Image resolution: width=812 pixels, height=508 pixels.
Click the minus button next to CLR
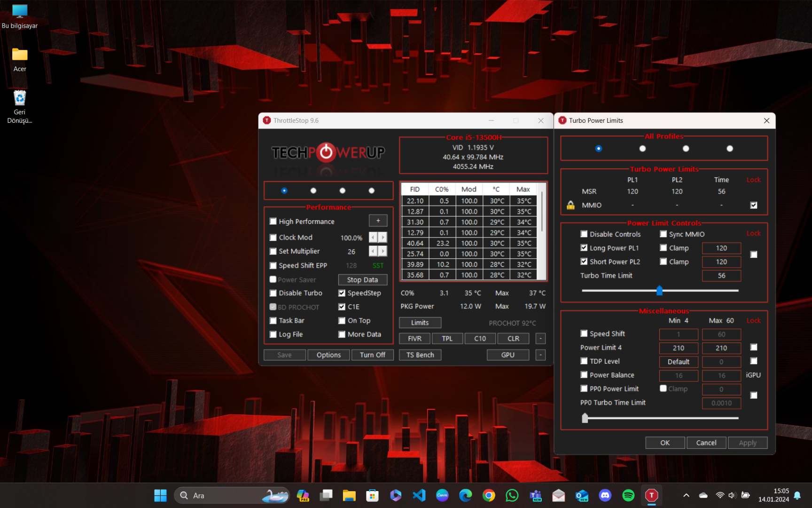[x=541, y=339]
